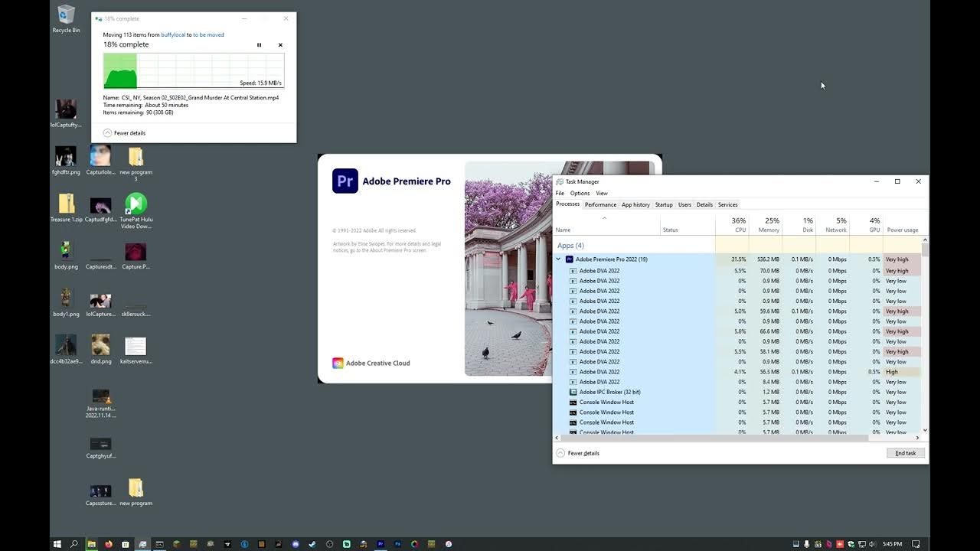Launch Firefox from the taskbar
980x551 pixels.
pos(108,544)
